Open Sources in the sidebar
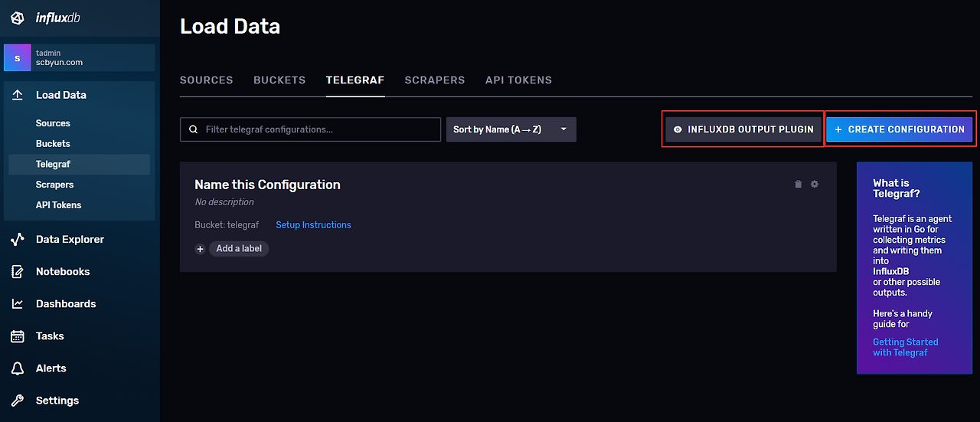 click(53, 123)
